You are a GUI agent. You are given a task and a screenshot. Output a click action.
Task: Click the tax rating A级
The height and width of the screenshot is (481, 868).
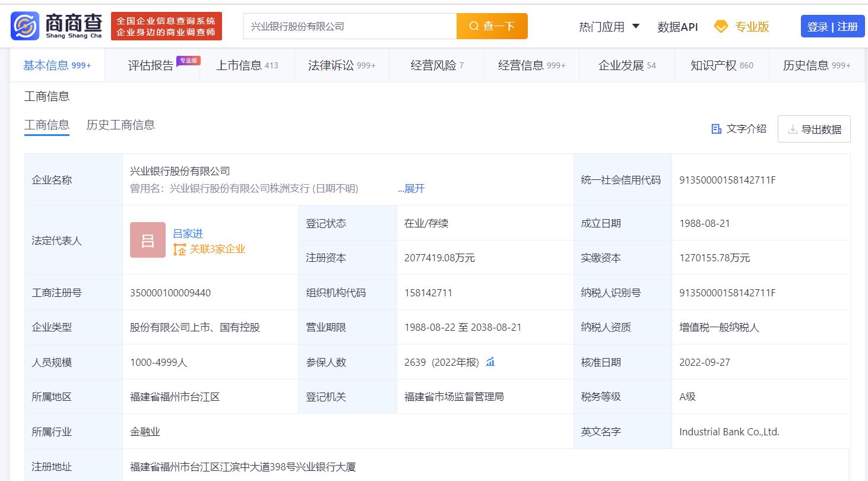click(x=688, y=397)
